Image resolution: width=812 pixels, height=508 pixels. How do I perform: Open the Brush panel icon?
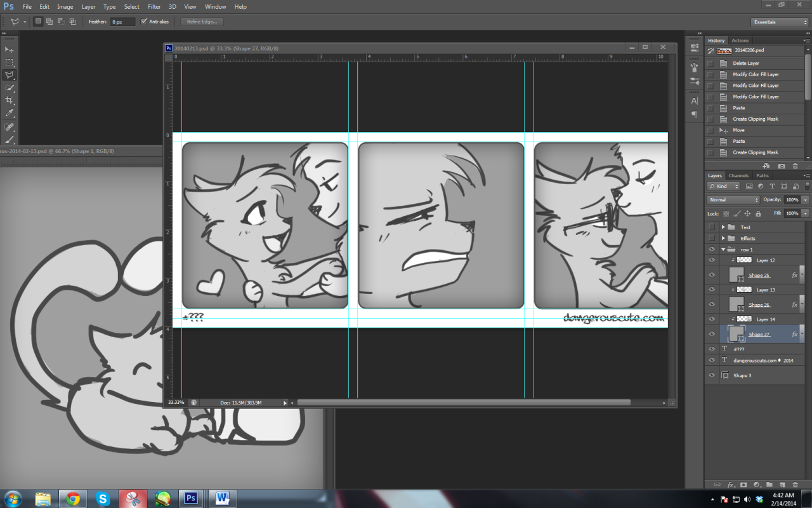(x=695, y=66)
